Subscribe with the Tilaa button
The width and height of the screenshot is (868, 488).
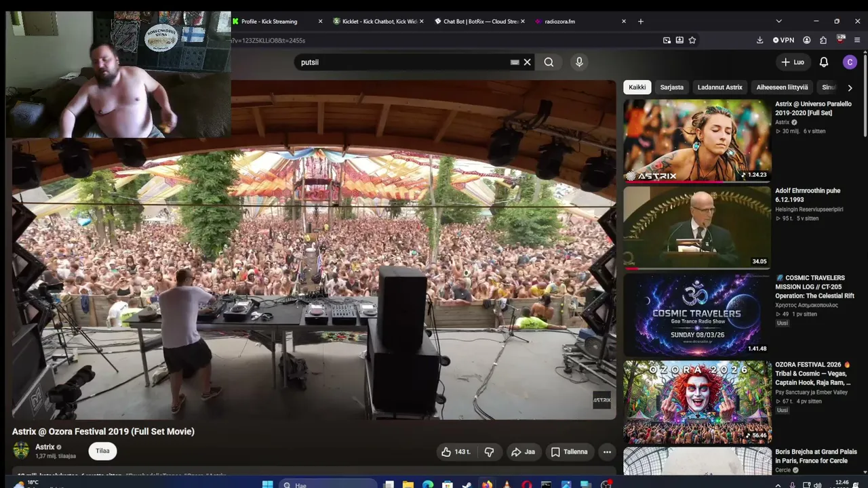[x=102, y=451]
